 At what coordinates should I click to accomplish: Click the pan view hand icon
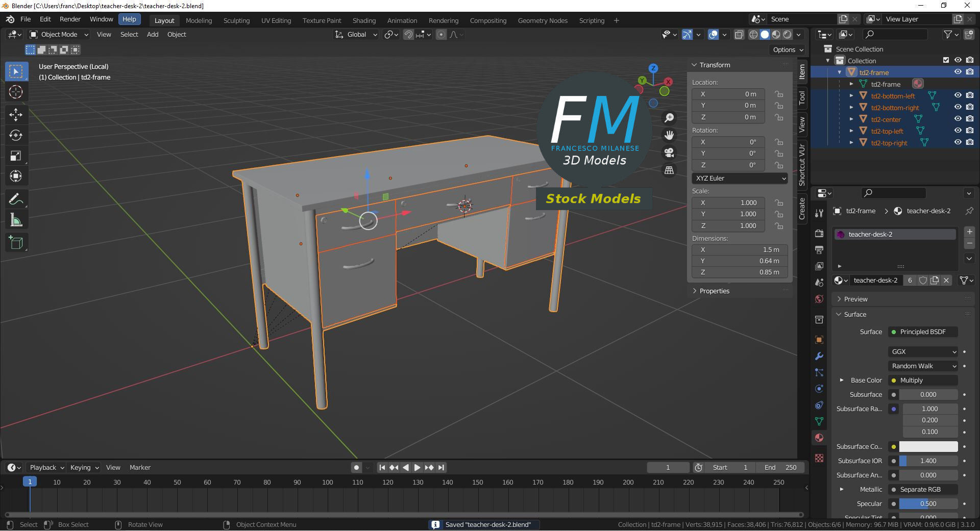(669, 135)
